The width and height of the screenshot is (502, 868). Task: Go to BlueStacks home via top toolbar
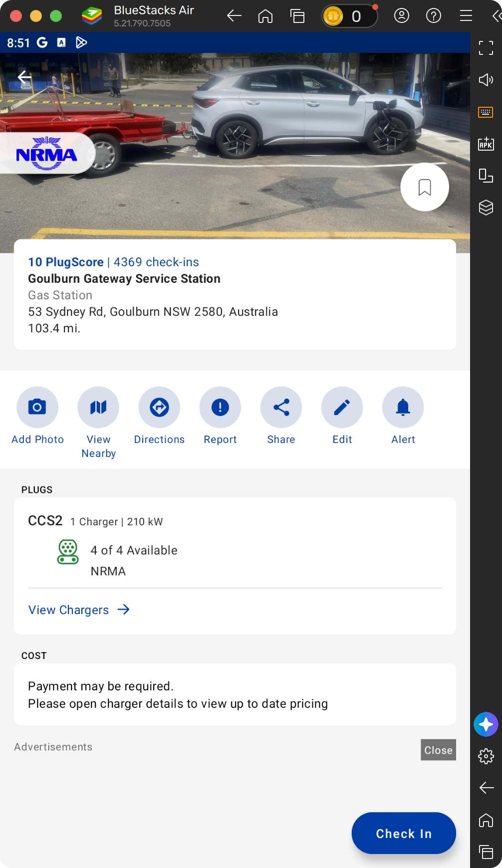[x=265, y=16]
